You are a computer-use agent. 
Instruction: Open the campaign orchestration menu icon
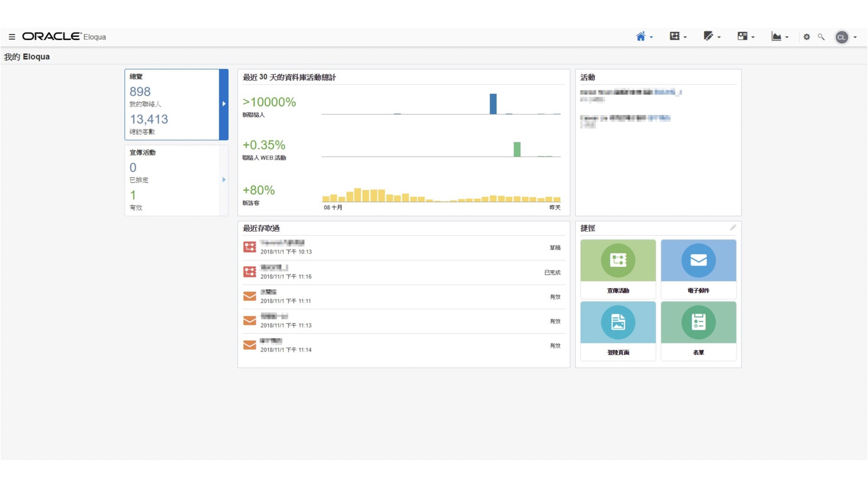click(x=675, y=37)
